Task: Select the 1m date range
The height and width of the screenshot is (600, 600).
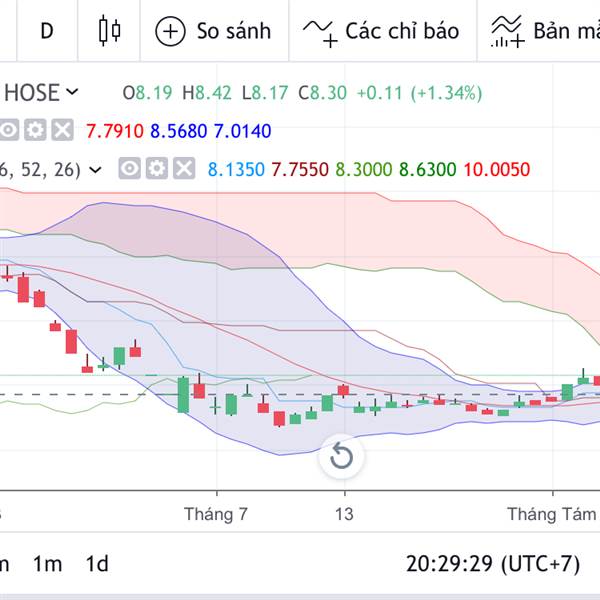Action: (47, 564)
